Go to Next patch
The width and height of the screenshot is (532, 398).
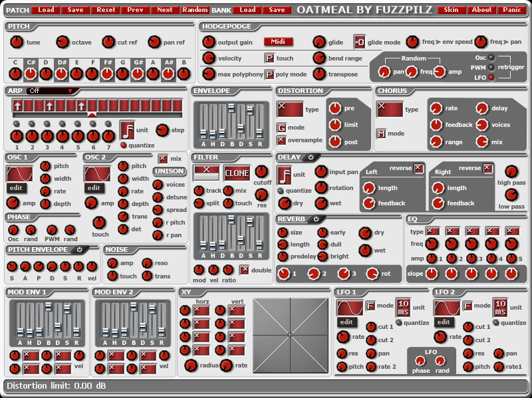pyautogui.click(x=165, y=10)
